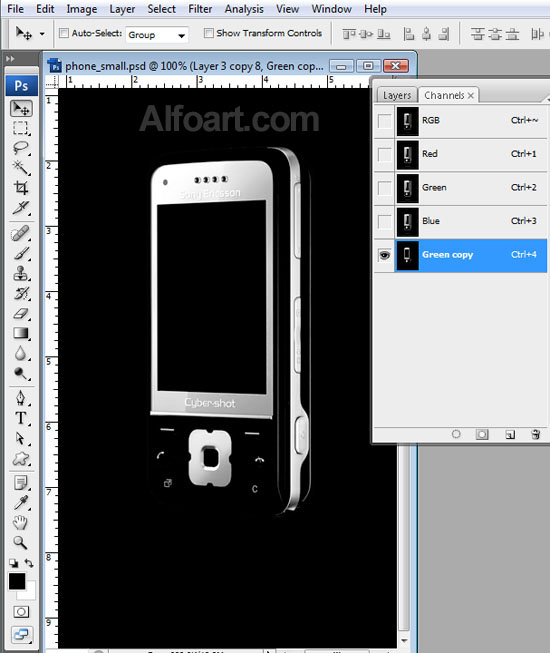Open the Image menu
550x653 pixels.
[82, 9]
